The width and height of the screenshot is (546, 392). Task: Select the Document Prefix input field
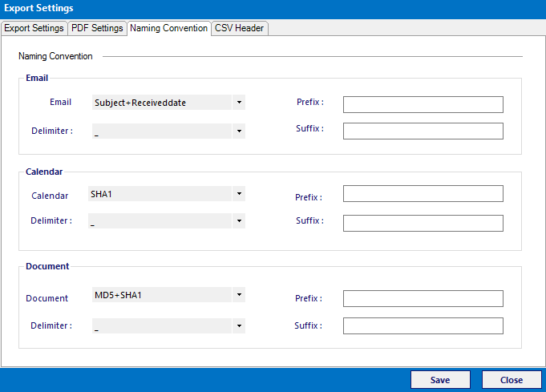click(x=423, y=299)
